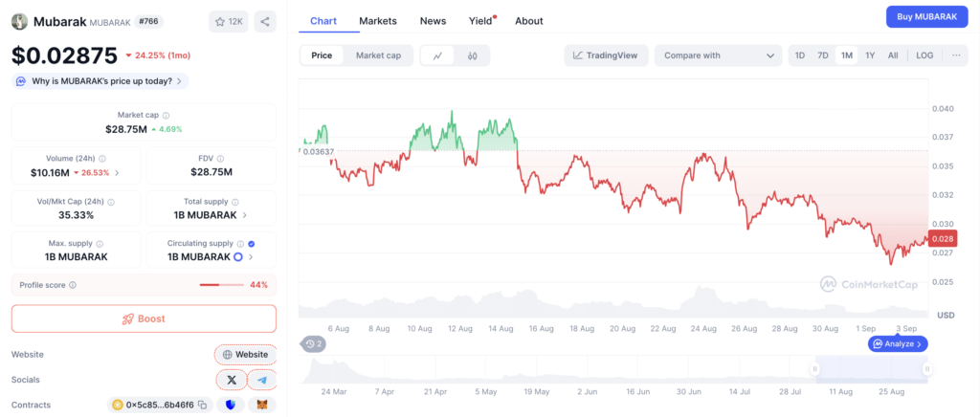Click the #766 rank badge
Screen dimensions: 980x417
(x=148, y=21)
